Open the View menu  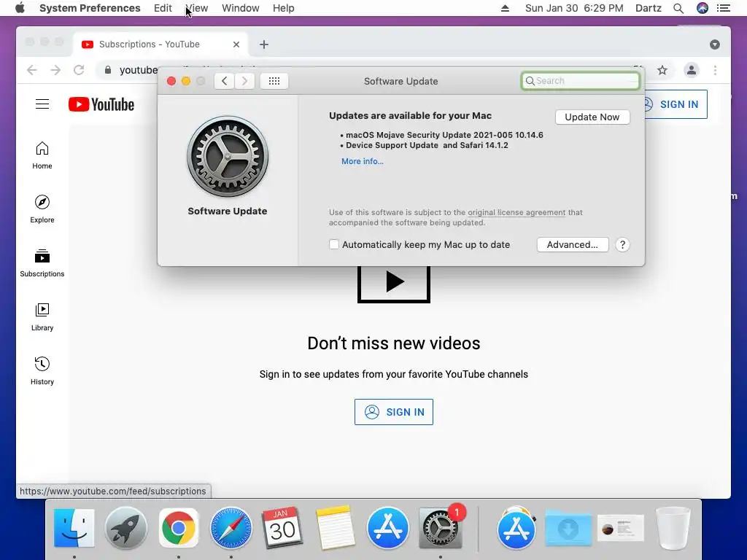point(197,8)
